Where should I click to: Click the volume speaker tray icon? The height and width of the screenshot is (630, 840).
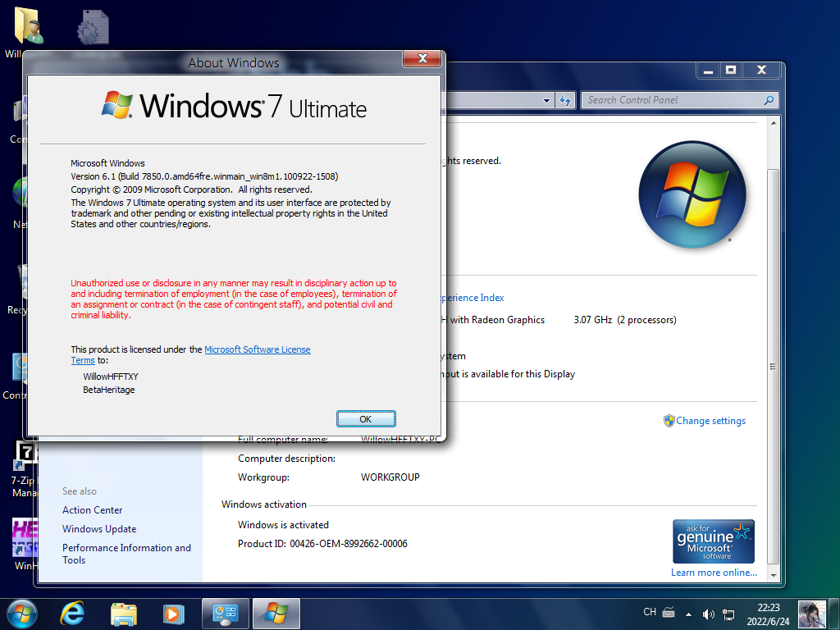708,614
